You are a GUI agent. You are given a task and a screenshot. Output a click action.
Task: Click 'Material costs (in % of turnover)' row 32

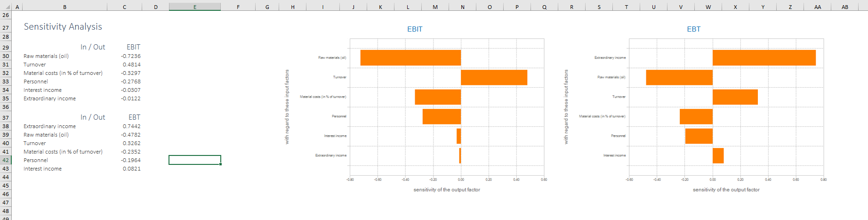click(63, 73)
